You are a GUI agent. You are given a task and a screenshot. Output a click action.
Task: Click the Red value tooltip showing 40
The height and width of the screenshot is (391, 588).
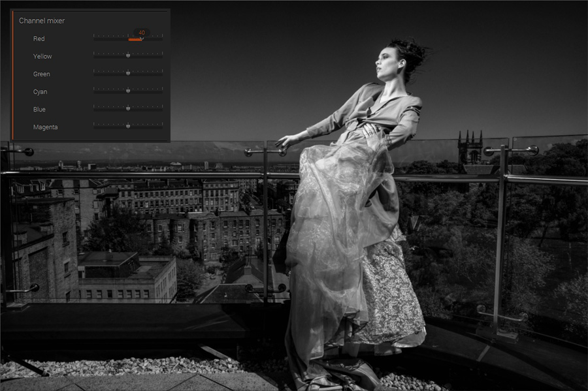pos(142,33)
